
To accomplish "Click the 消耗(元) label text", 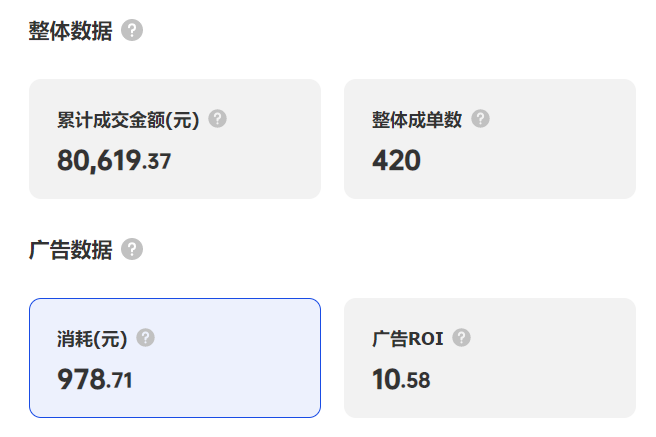I will pos(93,339).
